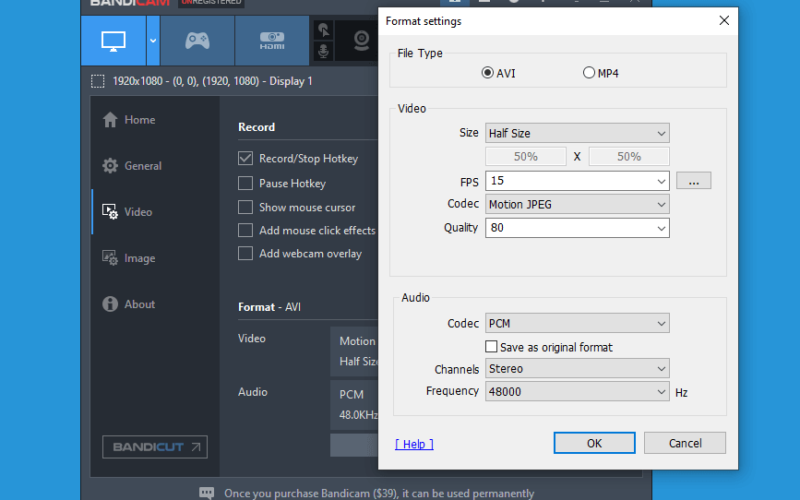Click the Video tab icon
The height and width of the screenshot is (500, 800).
[x=110, y=212]
